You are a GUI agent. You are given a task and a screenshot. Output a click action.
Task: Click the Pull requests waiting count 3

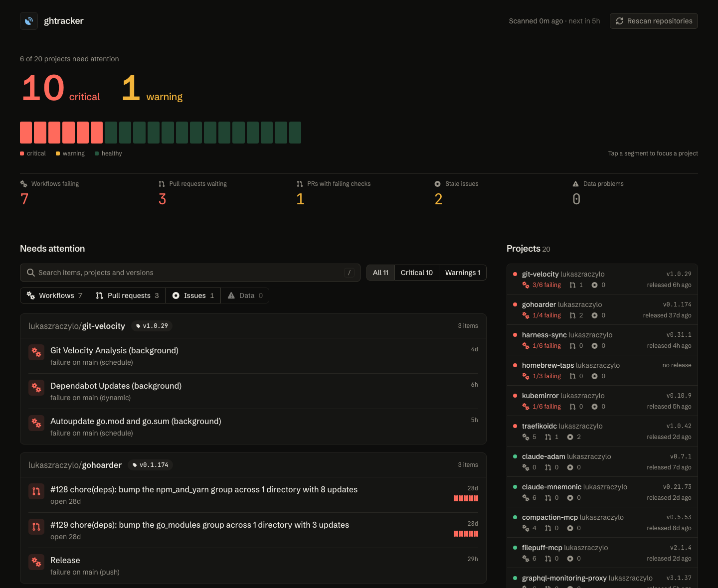162,199
